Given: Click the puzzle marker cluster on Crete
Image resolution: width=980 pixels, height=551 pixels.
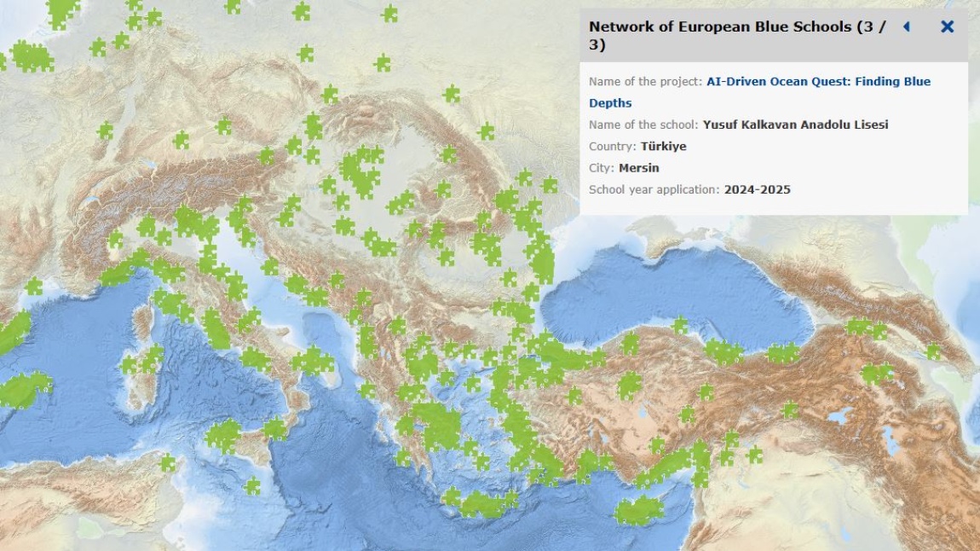Looking at the screenshot, I should [481, 503].
